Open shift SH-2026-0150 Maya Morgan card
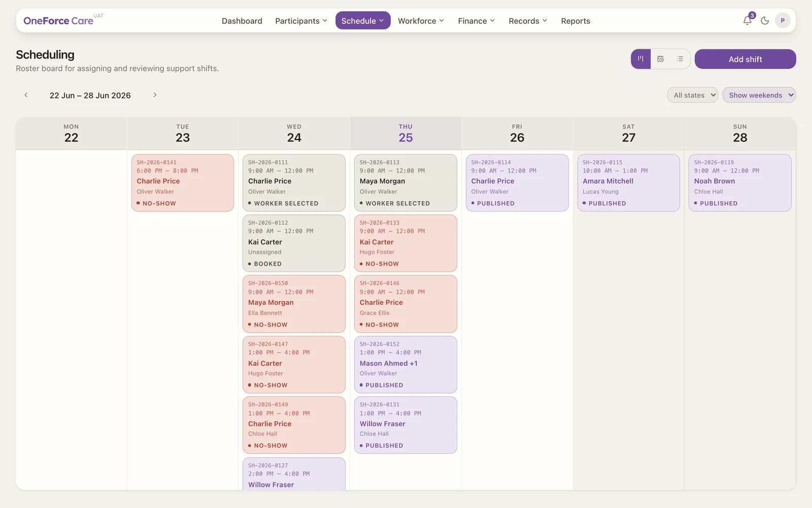 click(x=294, y=304)
